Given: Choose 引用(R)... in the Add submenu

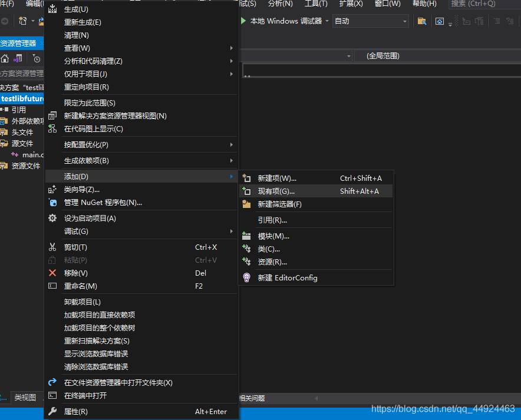Looking at the screenshot, I should pos(316,220).
